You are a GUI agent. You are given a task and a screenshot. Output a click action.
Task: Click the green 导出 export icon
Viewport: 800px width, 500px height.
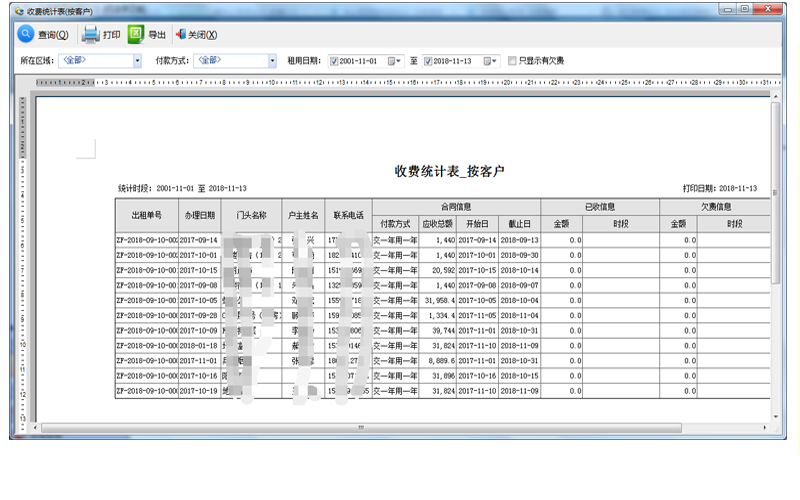pos(136,34)
